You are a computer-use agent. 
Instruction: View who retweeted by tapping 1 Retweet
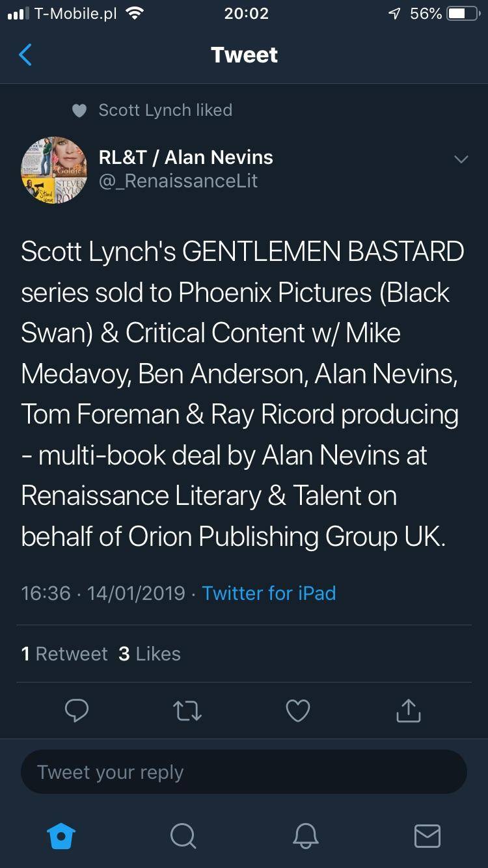pyautogui.click(x=65, y=653)
